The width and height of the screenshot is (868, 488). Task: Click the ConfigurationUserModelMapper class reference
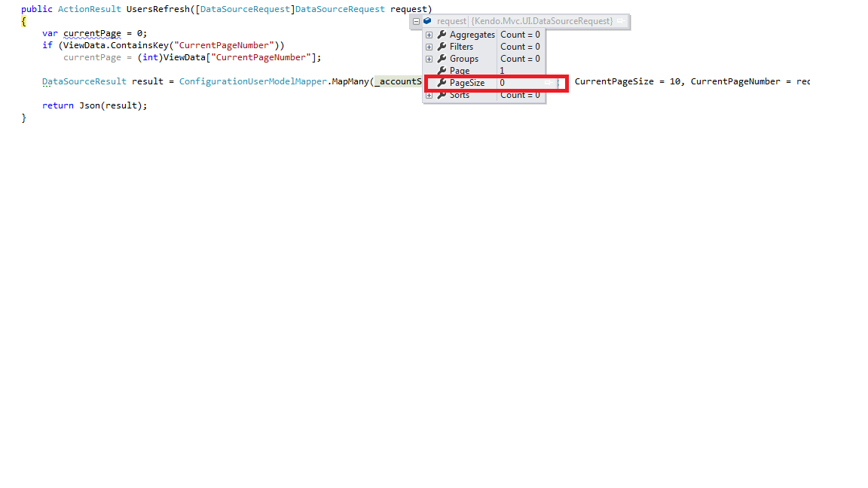[x=253, y=81]
